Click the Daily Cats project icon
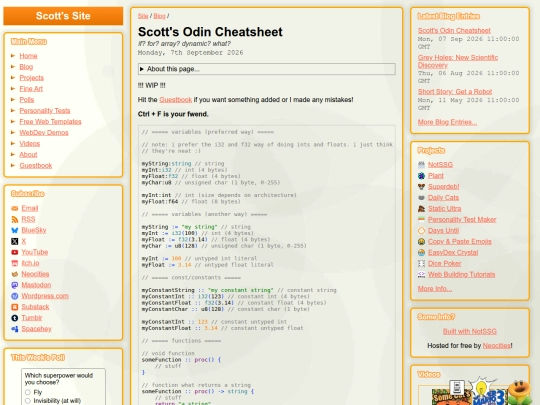Screen dimensions: 540x405 tap(421, 198)
